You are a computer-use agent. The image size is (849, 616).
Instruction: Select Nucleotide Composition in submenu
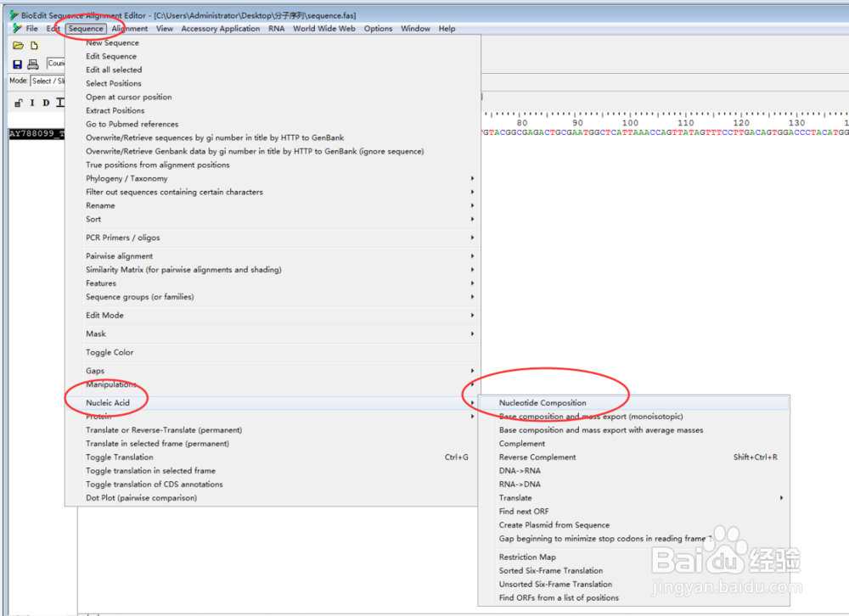(634, 403)
